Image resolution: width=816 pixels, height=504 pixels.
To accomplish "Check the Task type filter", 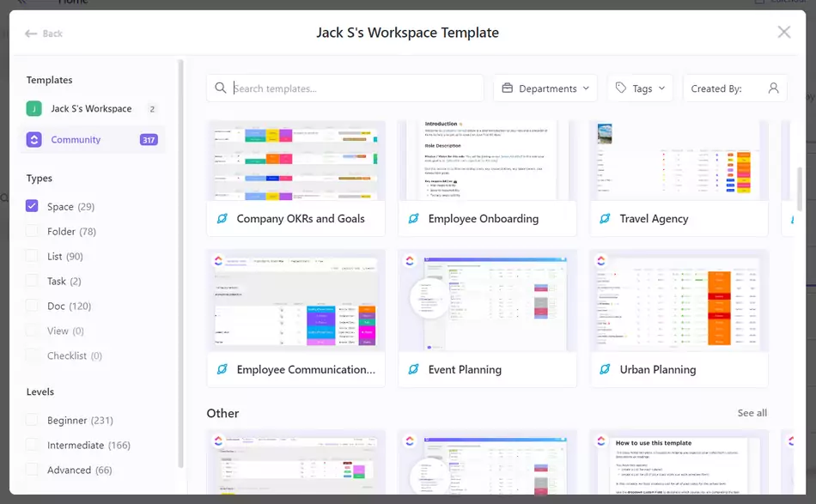I will [x=32, y=281].
